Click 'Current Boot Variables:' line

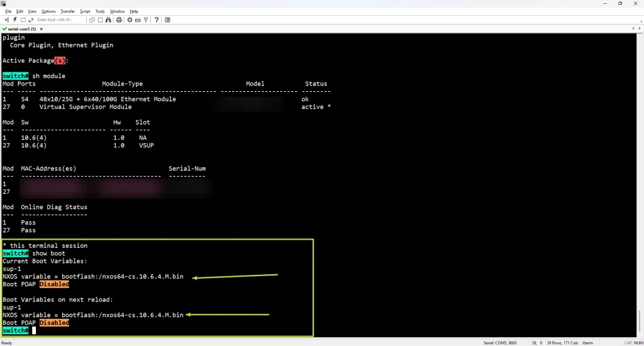pyautogui.click(x=45, y=261)
